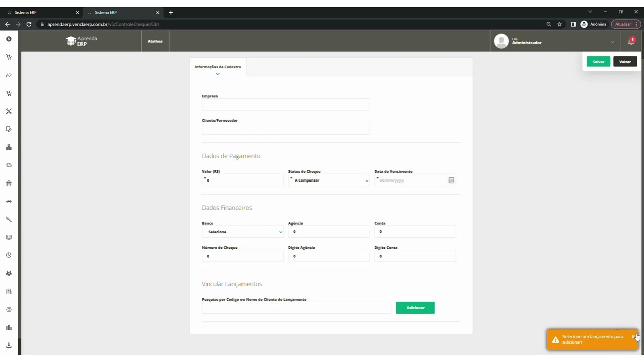This screenshot has height=362, width=644.
Task: Select the Informações do Cadastro tab
Action: coord(218,67)
